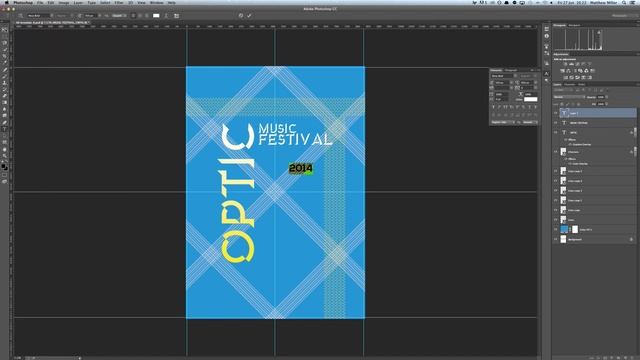Select the Quick Selection tool
The image size is (640, 360).
(5, 49)
